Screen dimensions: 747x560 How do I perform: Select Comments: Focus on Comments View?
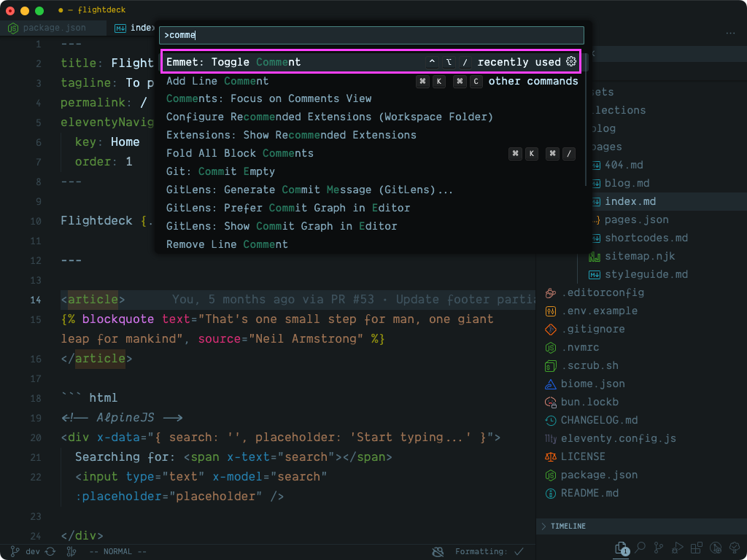[x=371, y=98]
